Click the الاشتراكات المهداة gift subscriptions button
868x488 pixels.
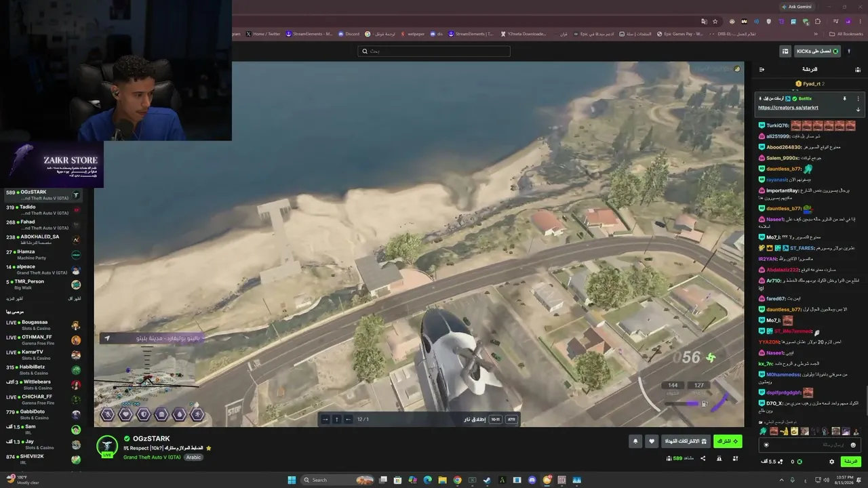[686, 441]
